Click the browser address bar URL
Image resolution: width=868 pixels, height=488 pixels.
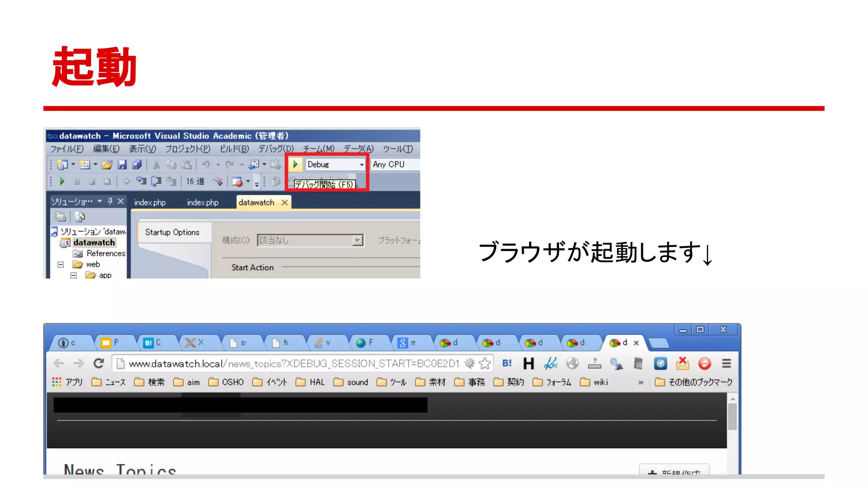tap(294, 363)
